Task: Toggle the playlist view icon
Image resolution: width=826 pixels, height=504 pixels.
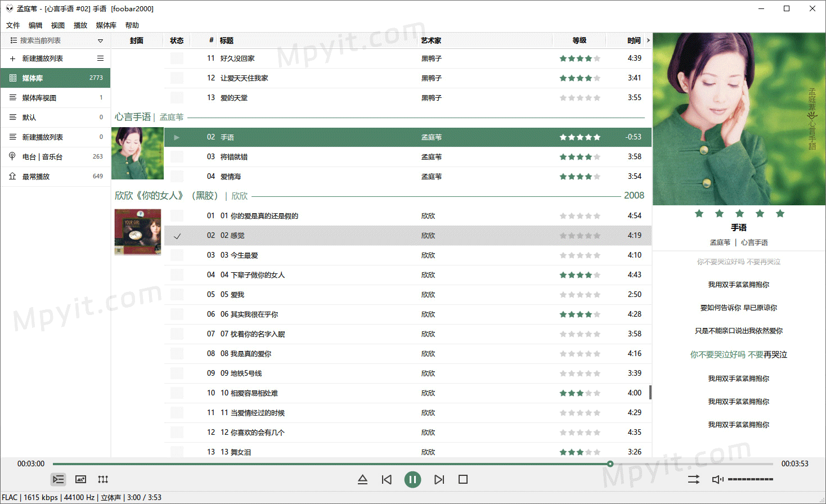Action: (58, 479)
